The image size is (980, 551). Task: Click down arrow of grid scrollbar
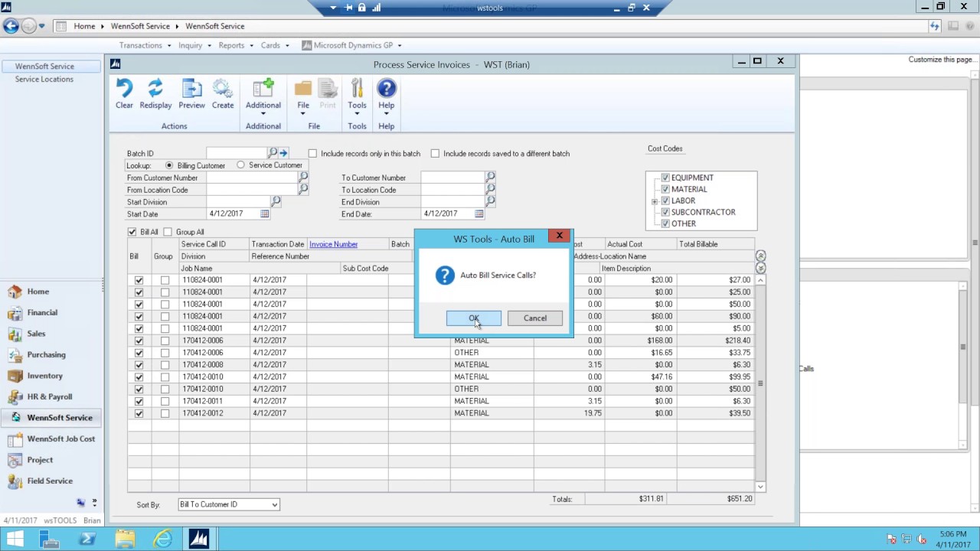(760, 487)
